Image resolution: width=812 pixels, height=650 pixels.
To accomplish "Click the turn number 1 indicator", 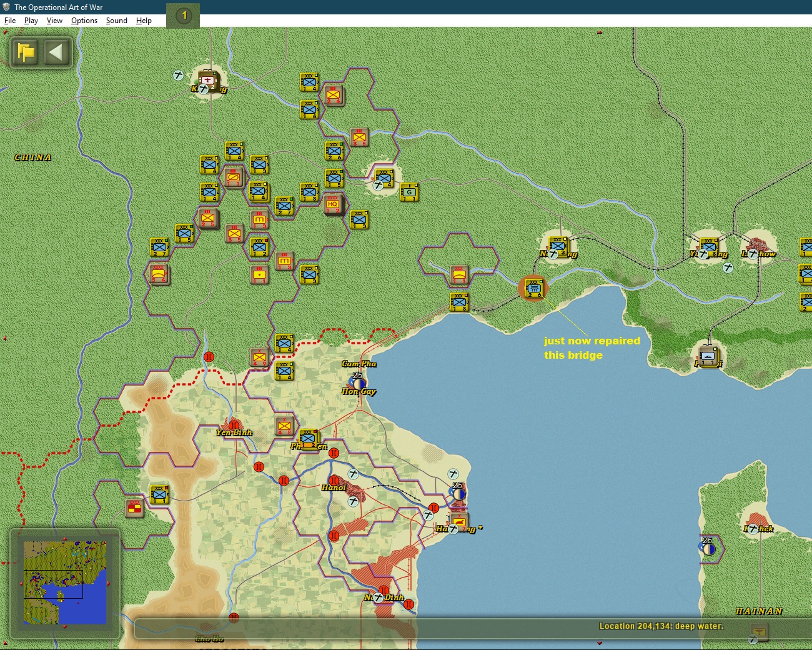I will tap(184, 16).
